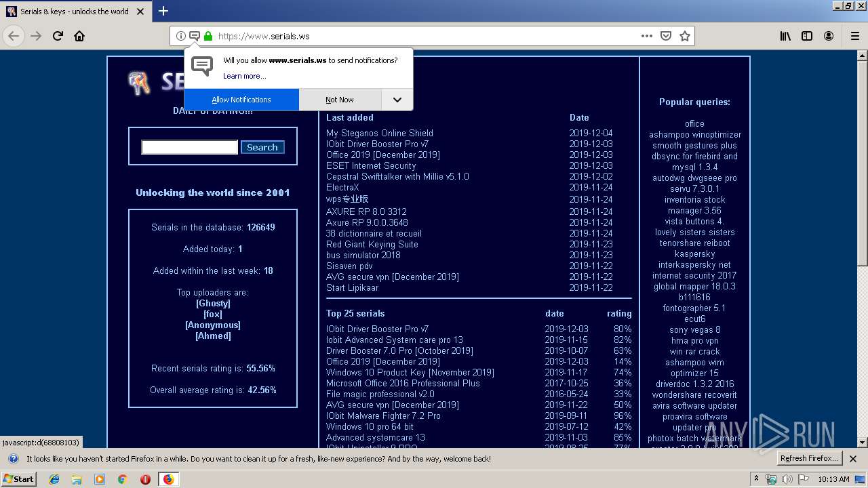Open AVG secure vpn in Top 25
This screenshot has width=868, height=488.
click(x=393, y=405)
